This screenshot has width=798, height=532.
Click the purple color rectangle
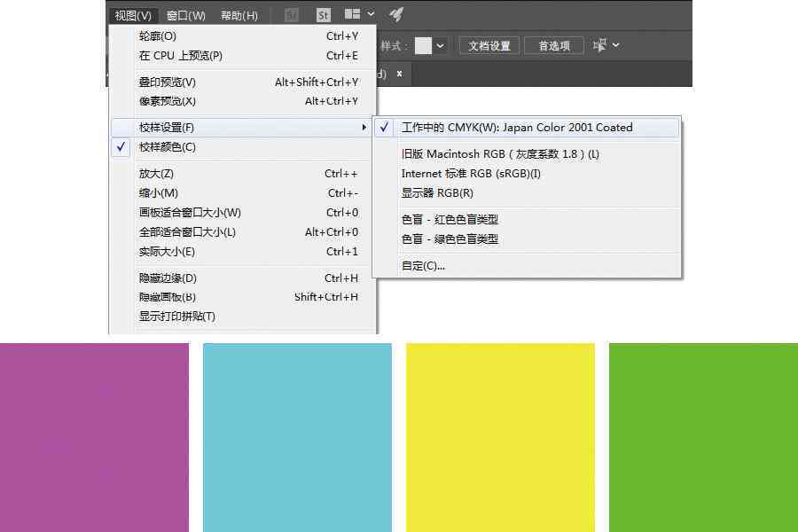coord(94,437)
